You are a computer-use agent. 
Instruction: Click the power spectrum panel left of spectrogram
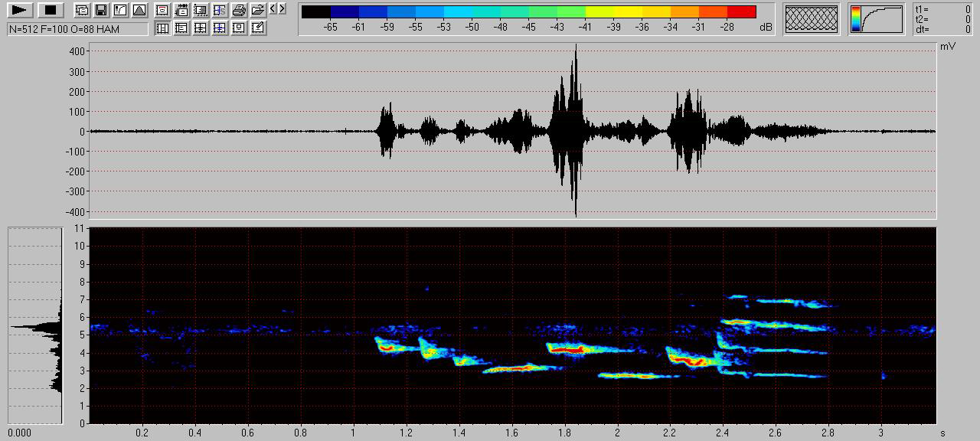click(x=35, y=325)
